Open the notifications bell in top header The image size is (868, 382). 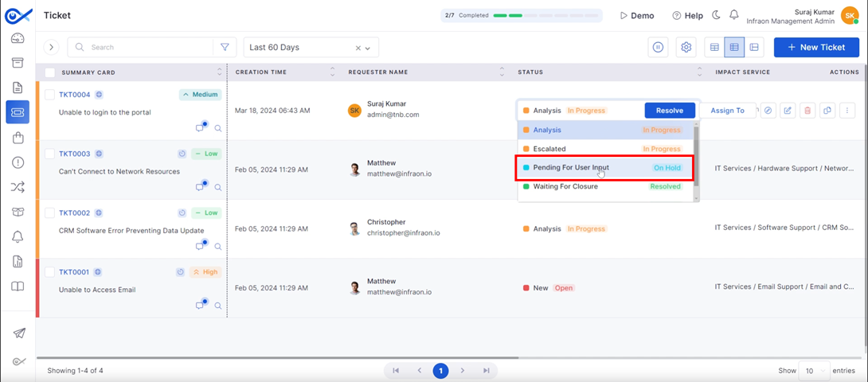pos(733,15)
